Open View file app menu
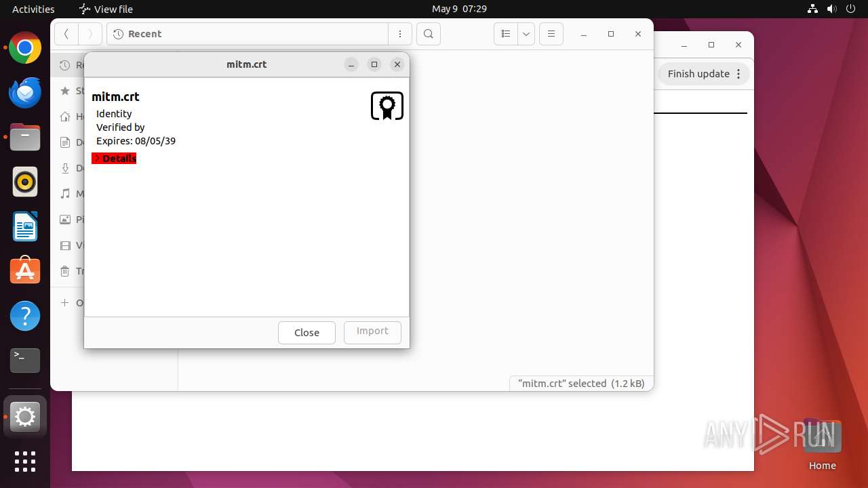 point(106,9)
